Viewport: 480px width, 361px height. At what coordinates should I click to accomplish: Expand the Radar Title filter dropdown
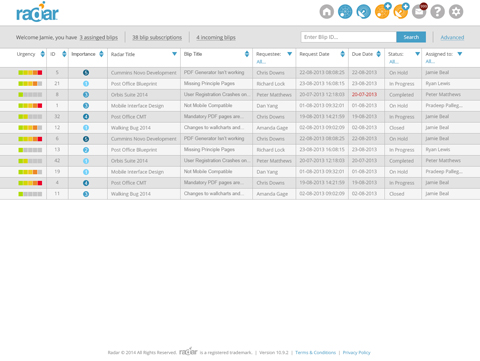pos(174,54)
